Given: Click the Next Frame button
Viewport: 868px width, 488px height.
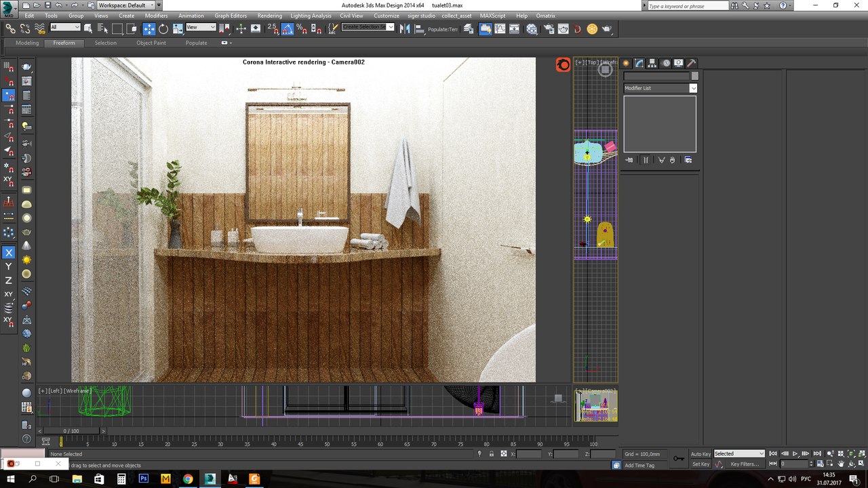Looking at the screenshot, I should tap(806, 453).
